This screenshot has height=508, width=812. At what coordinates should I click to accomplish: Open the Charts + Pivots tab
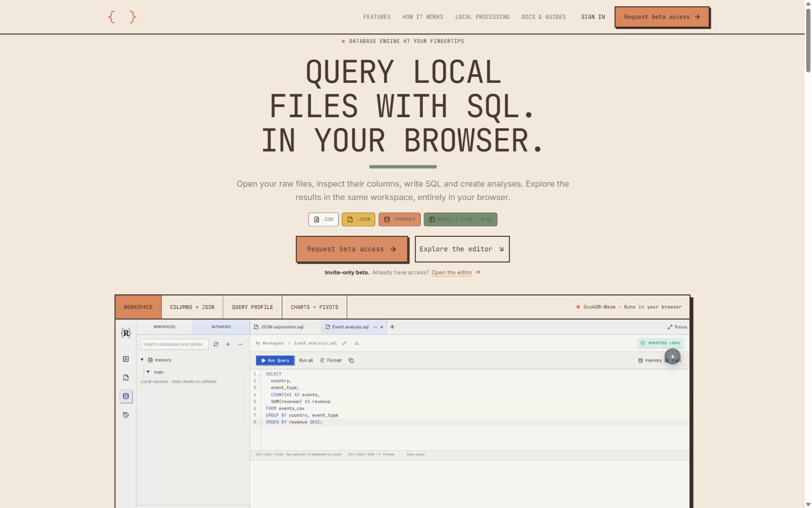point(314,307)
